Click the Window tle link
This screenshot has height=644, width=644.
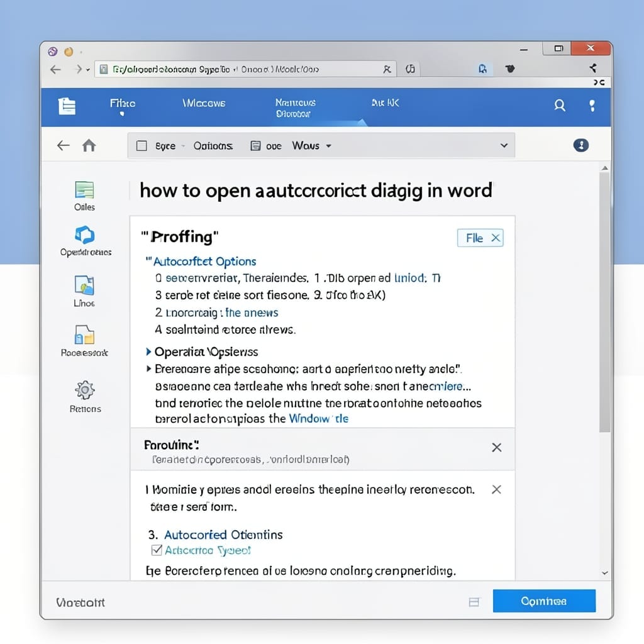tap(319, 418)
